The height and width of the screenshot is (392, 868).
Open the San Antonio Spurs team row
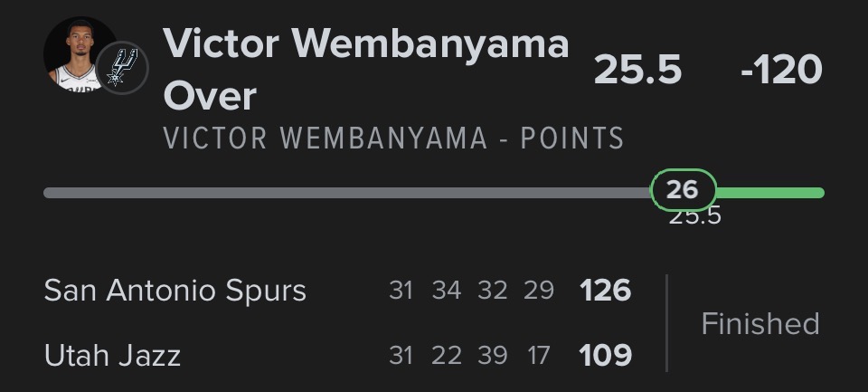[x=175, y=291]
